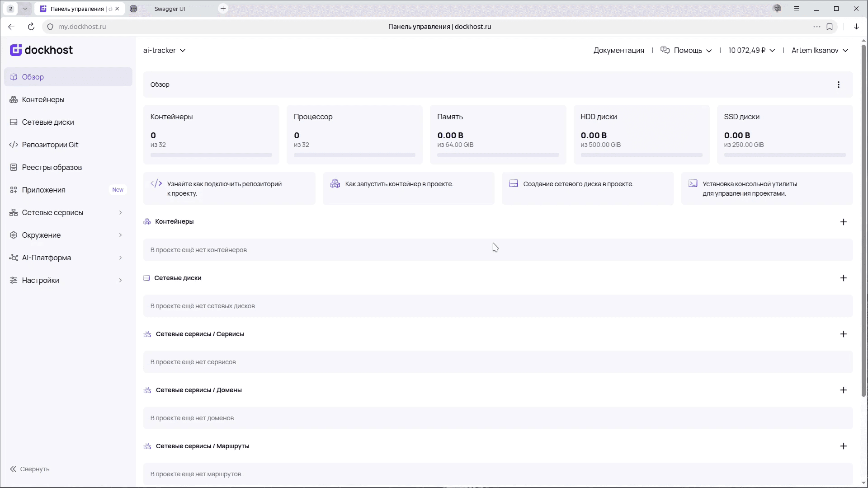Close the Панель управления browser tab
Viewport: 868px width, 488px height.
117,9
